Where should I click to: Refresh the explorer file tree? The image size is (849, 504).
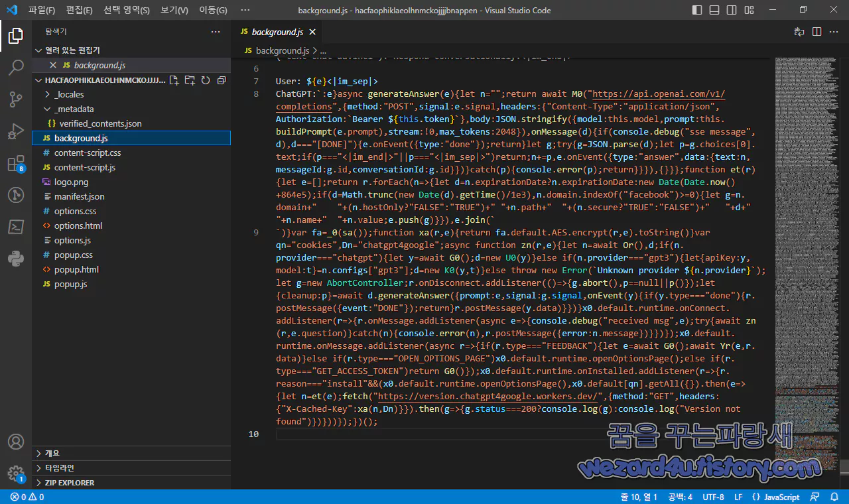(206, 80)
